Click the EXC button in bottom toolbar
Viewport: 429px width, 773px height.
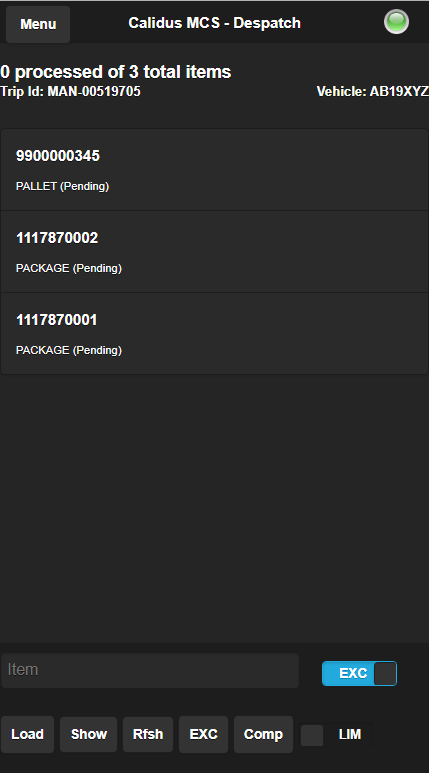(x=204, y=735)
